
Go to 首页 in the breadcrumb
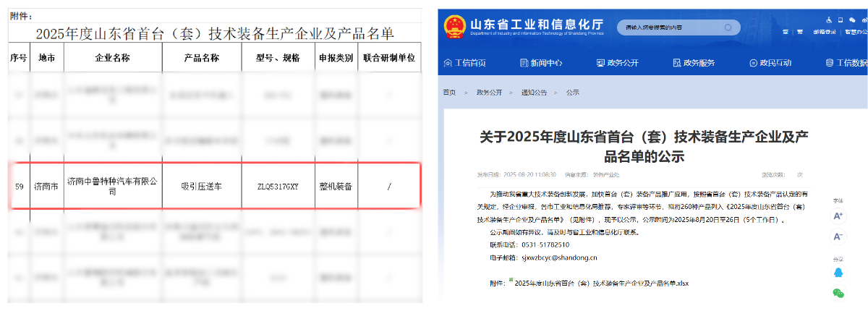click(x=449, y=93)
